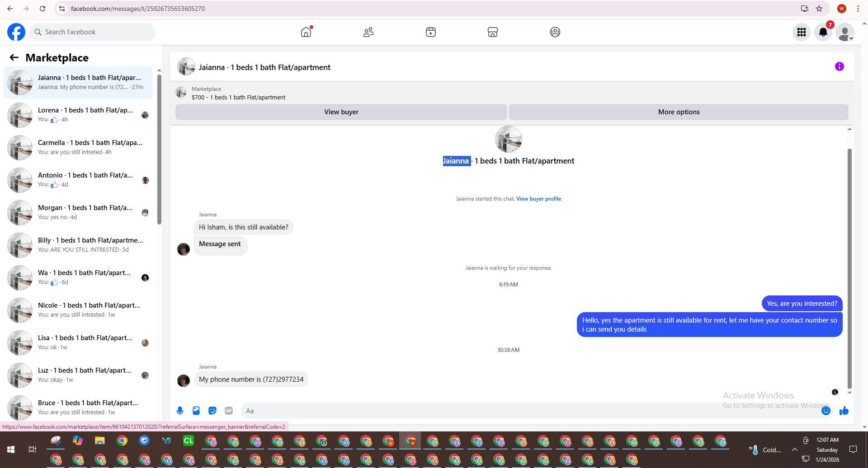Open Billy conversation
868x468 pixels.
78,245
